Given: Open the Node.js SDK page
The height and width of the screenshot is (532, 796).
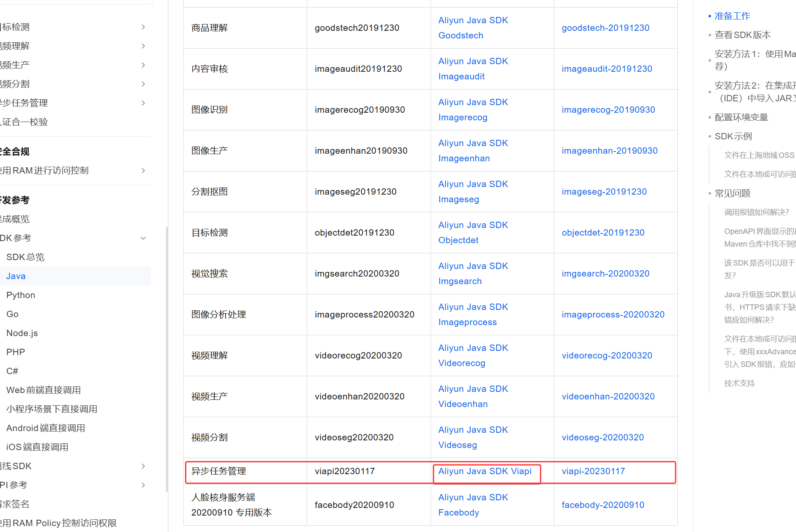Looking at the screenshot, I should pyautogui.click(x=22, y=333).
